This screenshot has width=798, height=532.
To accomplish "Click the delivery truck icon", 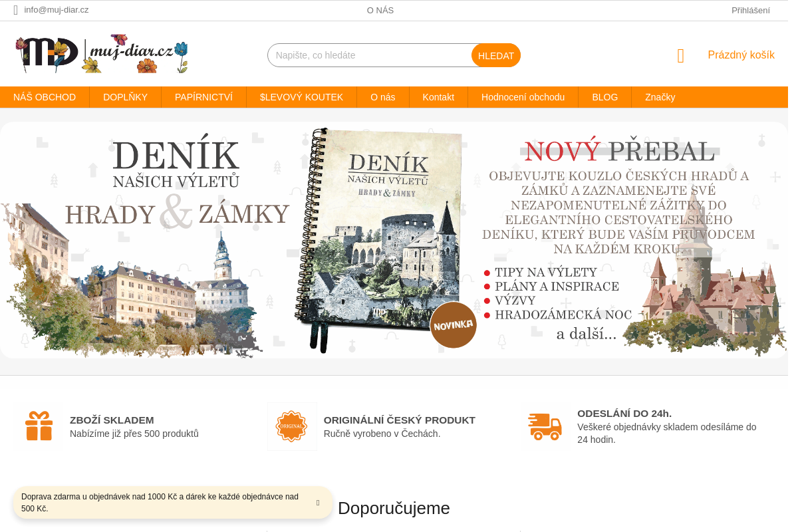I will (545, 426).
